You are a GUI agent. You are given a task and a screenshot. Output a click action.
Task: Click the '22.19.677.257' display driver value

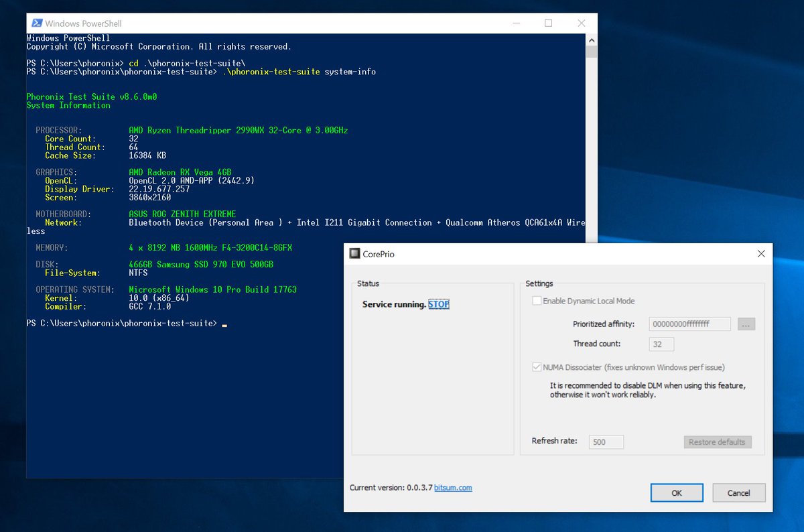(159, 189)
